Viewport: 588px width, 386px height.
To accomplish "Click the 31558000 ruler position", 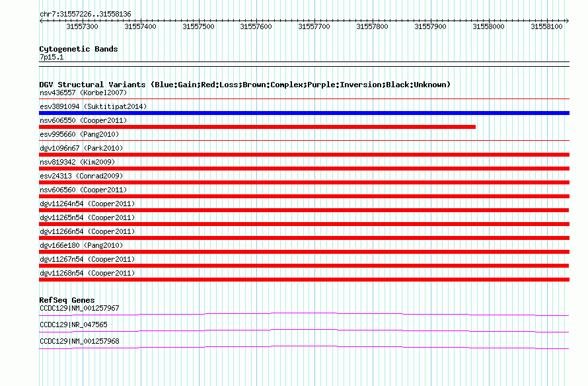I will point(488,26).
